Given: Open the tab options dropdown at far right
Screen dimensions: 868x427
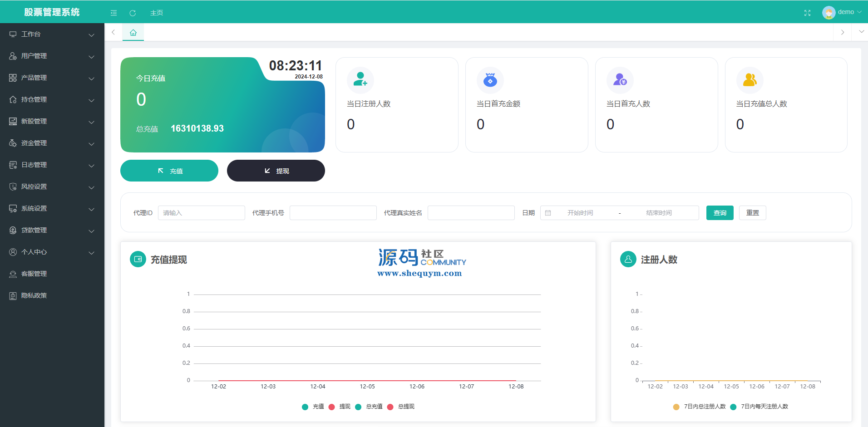Looking at the screenshot, I should [861, 32].
